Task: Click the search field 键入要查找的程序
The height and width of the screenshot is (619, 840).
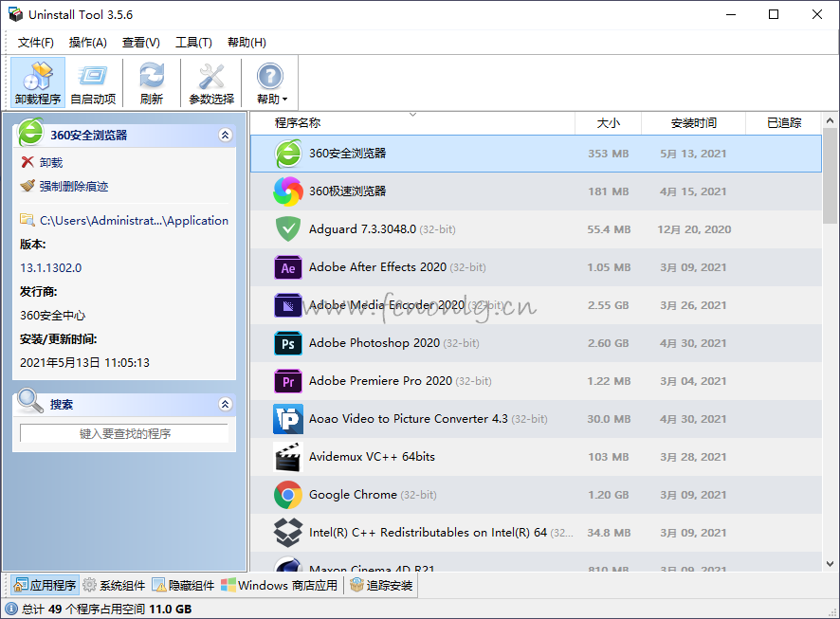Action: pyautogui.click(x=124, y=433)
